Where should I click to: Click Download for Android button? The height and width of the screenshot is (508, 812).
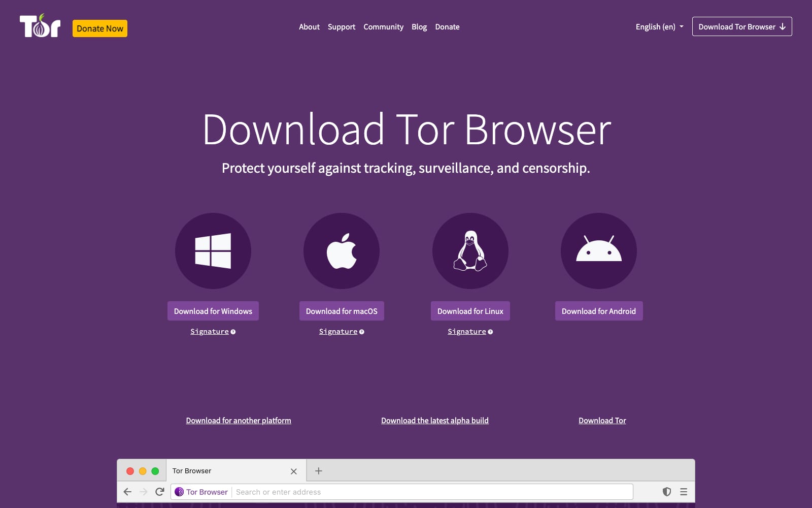[x=599, y=311]
